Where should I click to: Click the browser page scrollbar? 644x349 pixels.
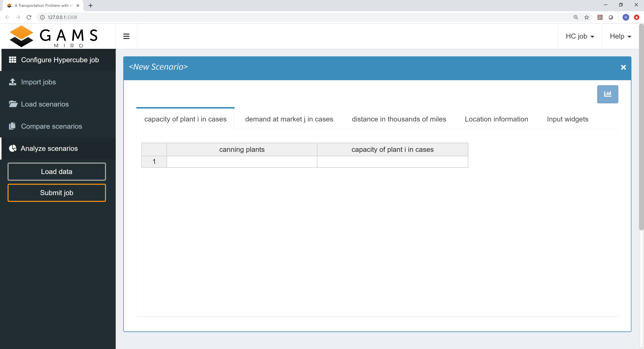pos(641,125)
